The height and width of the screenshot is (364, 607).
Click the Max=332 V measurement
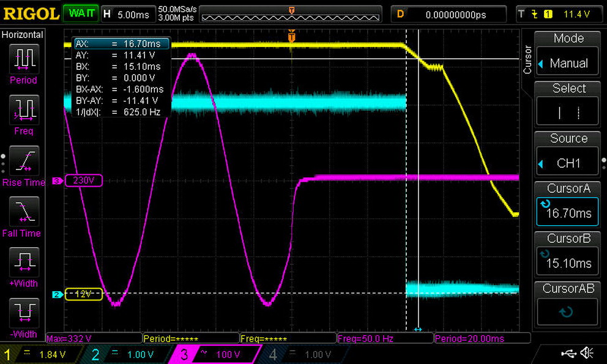coord(94,338)
